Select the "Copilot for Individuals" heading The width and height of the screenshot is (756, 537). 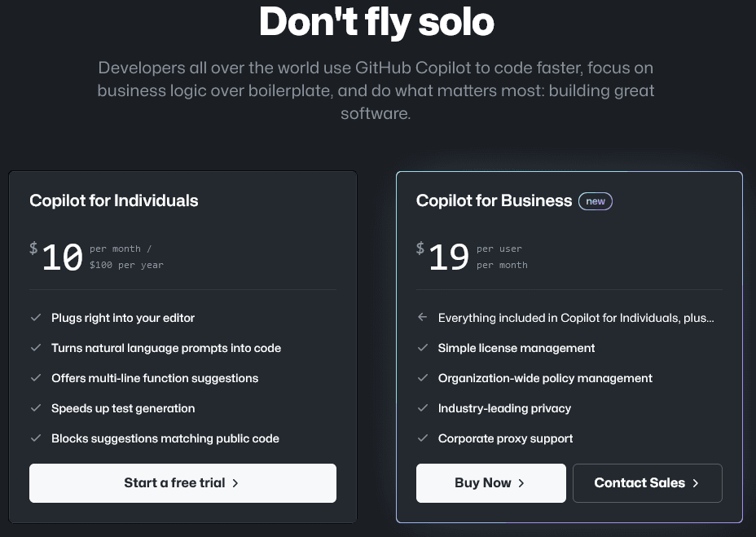click(114, 200)
